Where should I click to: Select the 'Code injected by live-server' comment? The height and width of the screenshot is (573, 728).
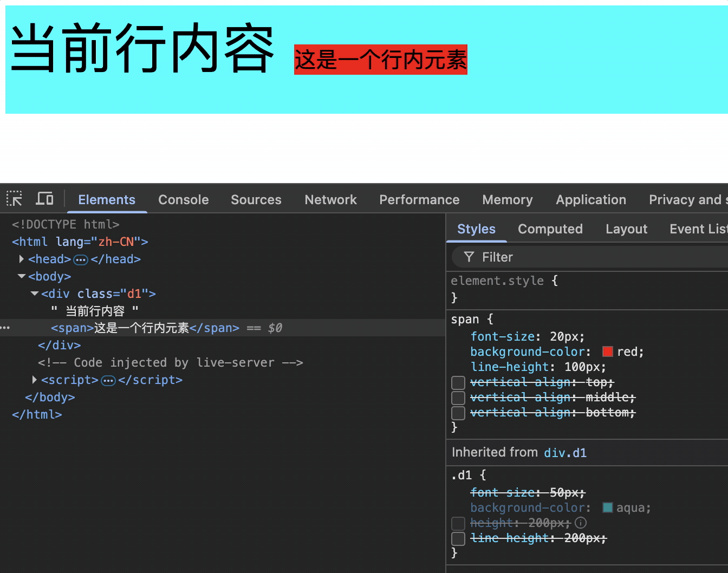tap(170, 362)
